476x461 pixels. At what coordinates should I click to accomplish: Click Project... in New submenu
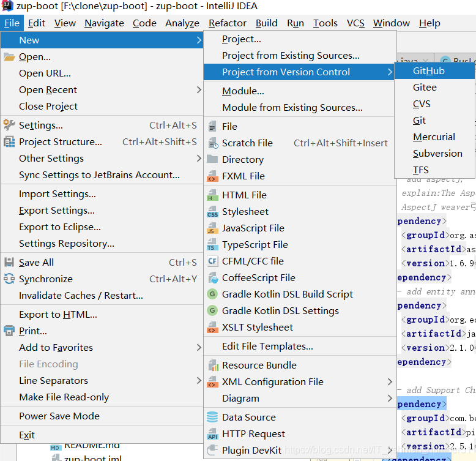tap(300, 39)
